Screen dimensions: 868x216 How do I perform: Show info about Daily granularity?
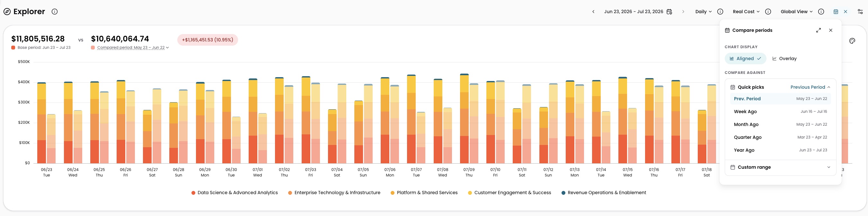click(x=720, y=12)
